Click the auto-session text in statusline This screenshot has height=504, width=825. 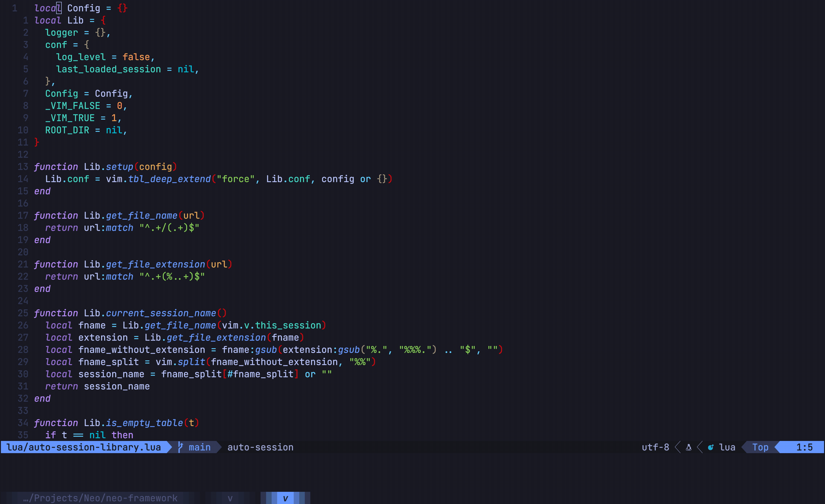pos(260,447)
